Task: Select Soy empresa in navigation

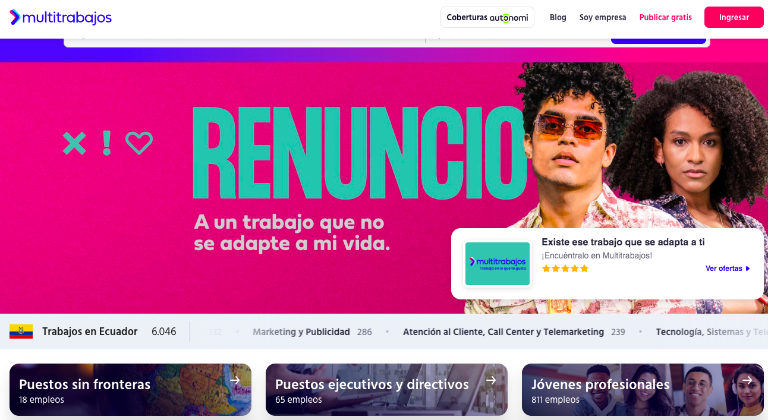Action: pyautogui.click(x=602, y=17)
